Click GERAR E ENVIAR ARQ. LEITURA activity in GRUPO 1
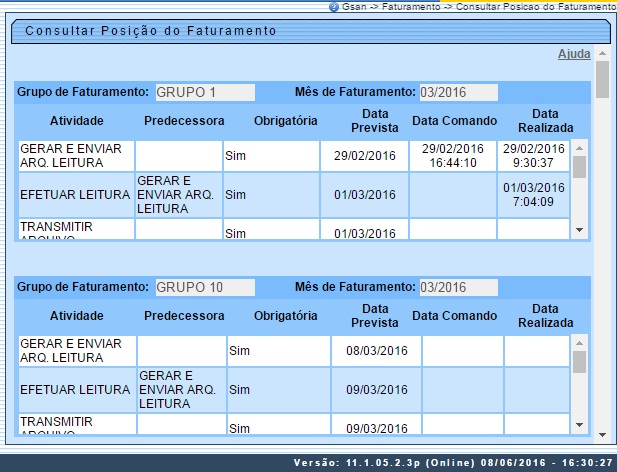This screenshot has height=472, width=617. (x=76, y=156)
